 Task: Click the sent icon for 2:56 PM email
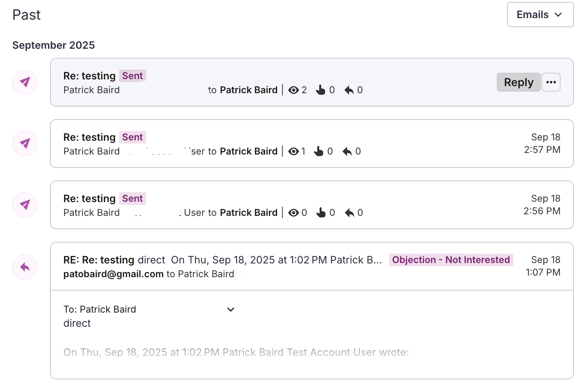point(25,205)
